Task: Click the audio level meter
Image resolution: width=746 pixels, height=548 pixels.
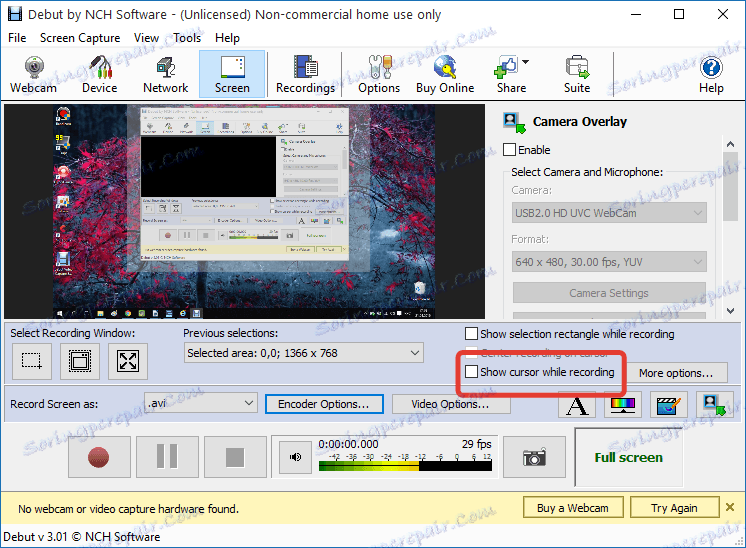Action: (405, 466)
